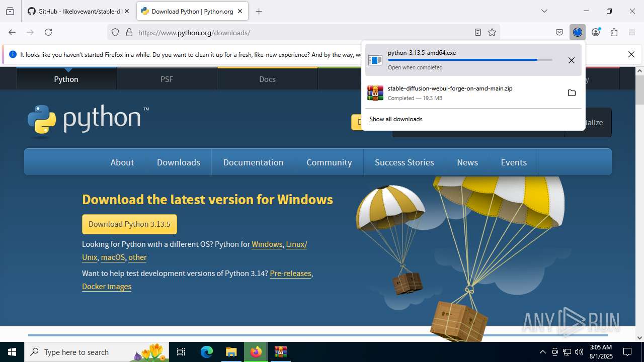644x362 pixels.
Task: Click Download Python 3.13.5 button
Action: point(129,224)
